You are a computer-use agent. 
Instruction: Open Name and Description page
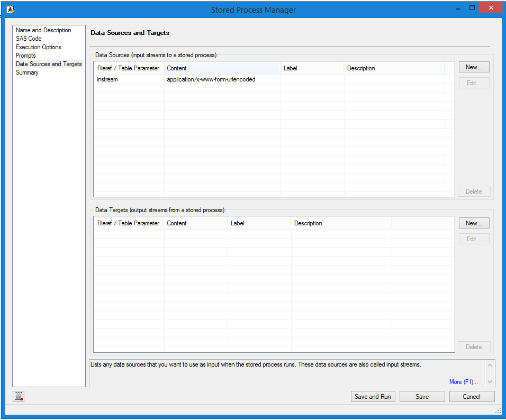click(x=43, y=30)
